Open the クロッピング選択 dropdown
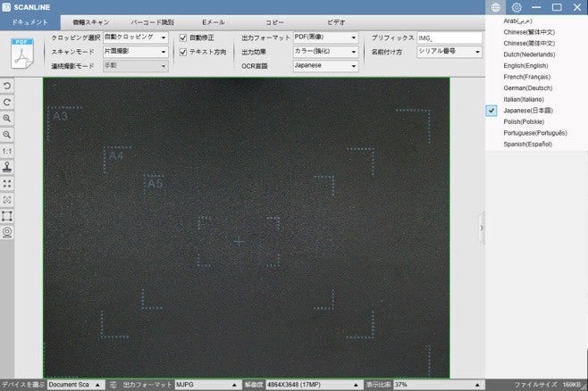 [x=135, y=38]
